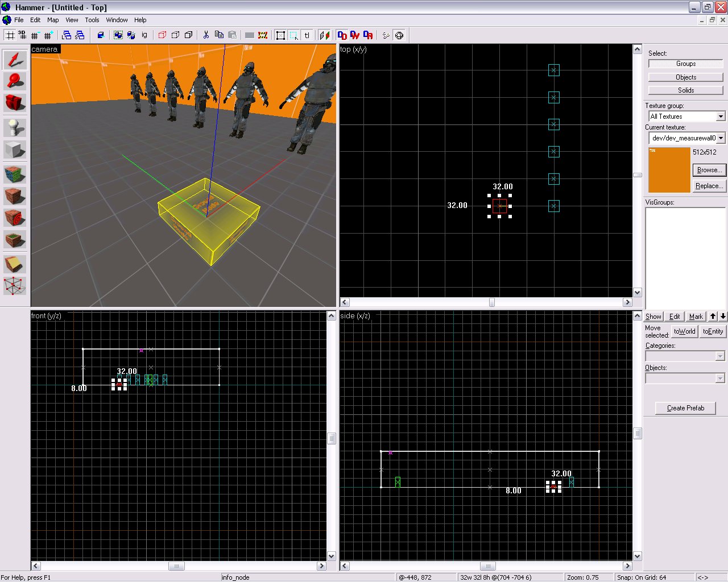The width and height of the screenshot is (728, 582).
Task: Click the load window state icon
Action: (67, 35)
